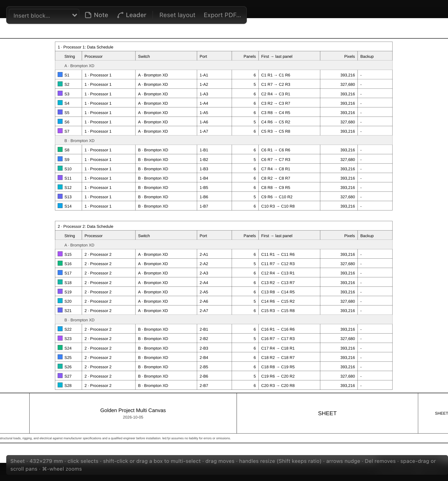The height and width of the screenshot is (481, 448).
Task: Click the S15 string color swatch
Action: (x=60, y=254)
